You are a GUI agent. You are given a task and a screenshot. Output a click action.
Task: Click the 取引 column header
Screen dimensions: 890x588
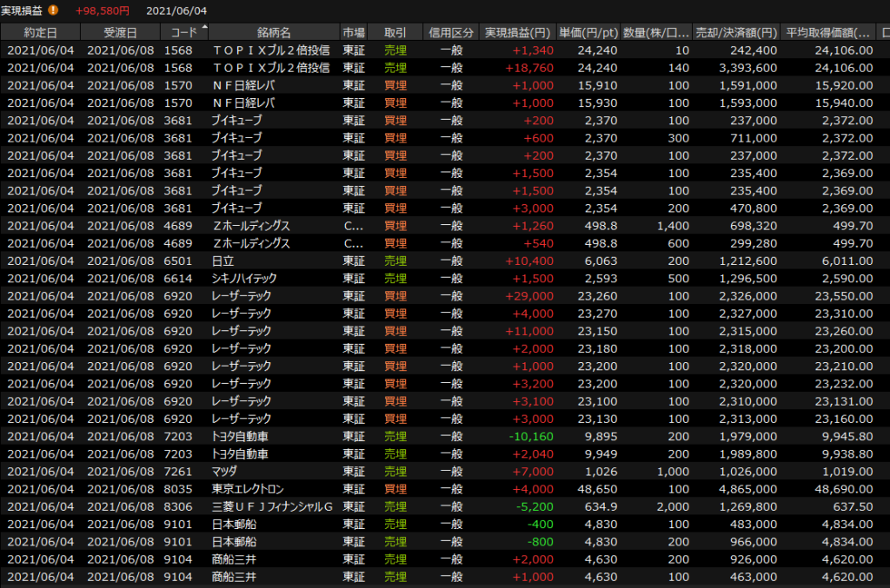click(395, 32)
